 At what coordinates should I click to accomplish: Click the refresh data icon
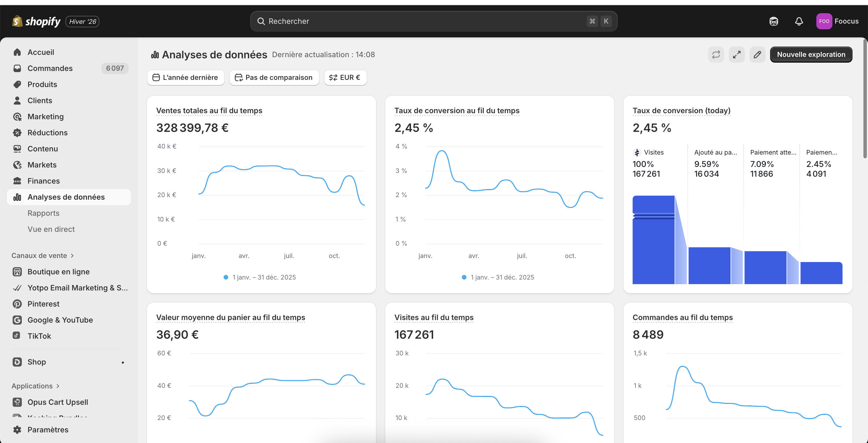(716, 55)
